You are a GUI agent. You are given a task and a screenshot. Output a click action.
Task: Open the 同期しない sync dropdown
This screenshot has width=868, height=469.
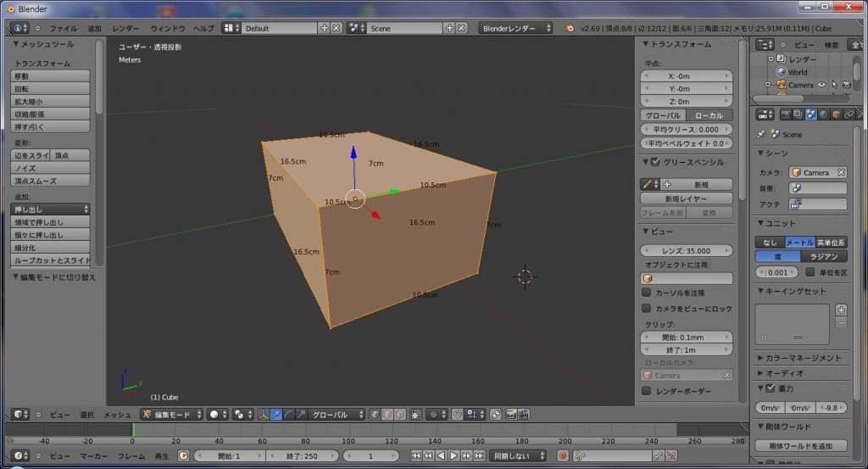[x=518, y=455]
